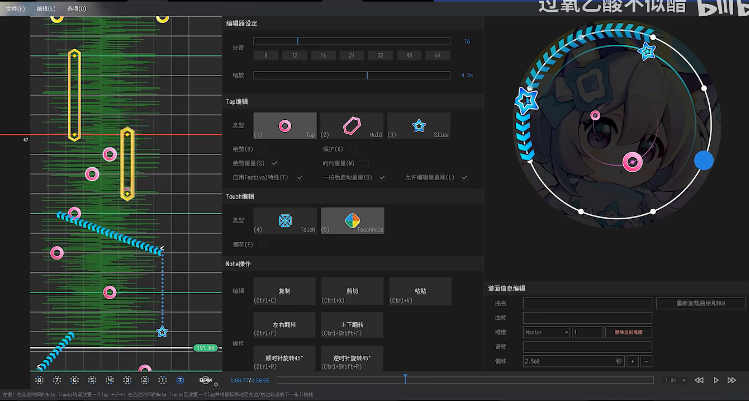749x401 pixels.
Task: Toggle the break star checkbox labeled (S)
Action: (274, 163)
